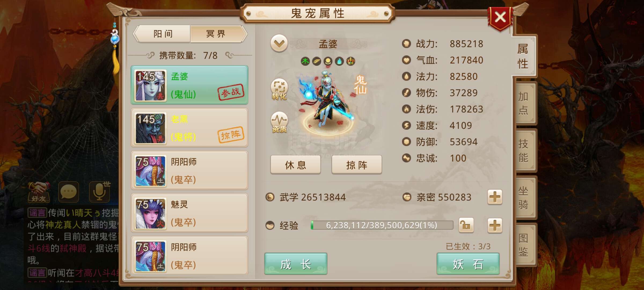This screenshot has height=290, width=644.
Task: Click the green 木 element icon
Action: tap(305, 61)
